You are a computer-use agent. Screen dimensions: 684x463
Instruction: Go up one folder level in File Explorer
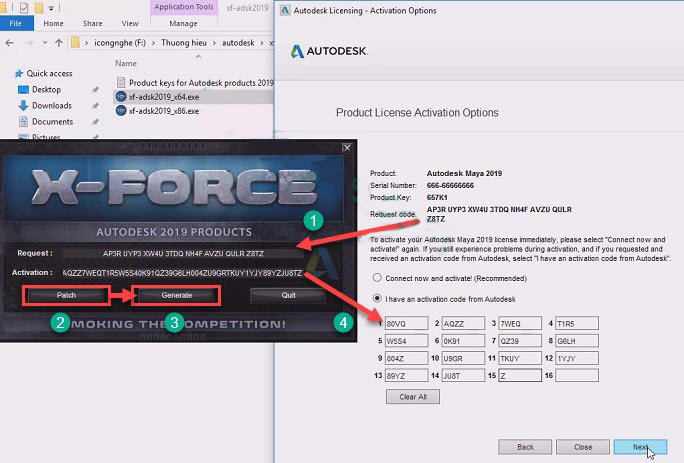coord(59,43)
